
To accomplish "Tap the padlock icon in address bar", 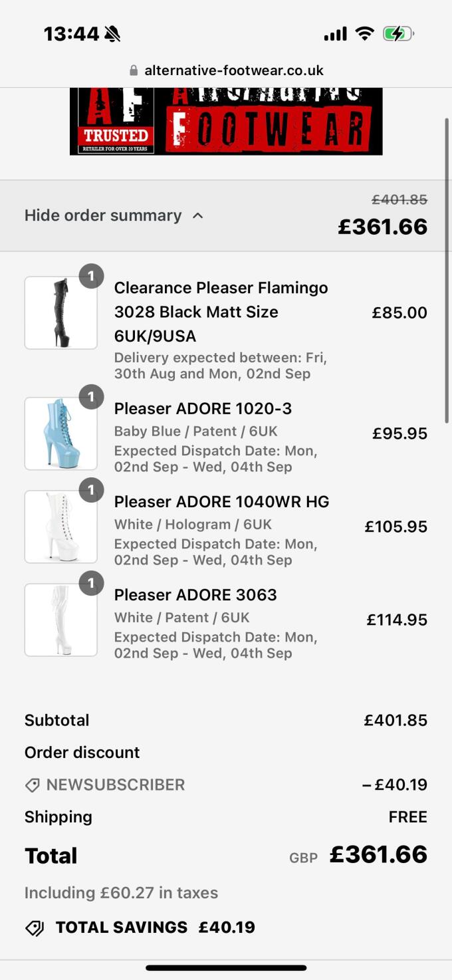I will [x=134, y=70].
